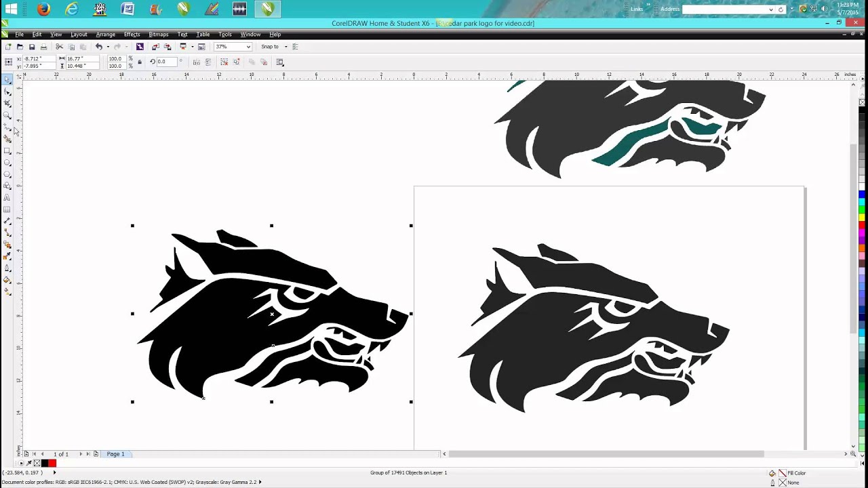This screenshot has width=868, height=488.
Task: Select the Shape tool in toolbox
Action: 7,92
